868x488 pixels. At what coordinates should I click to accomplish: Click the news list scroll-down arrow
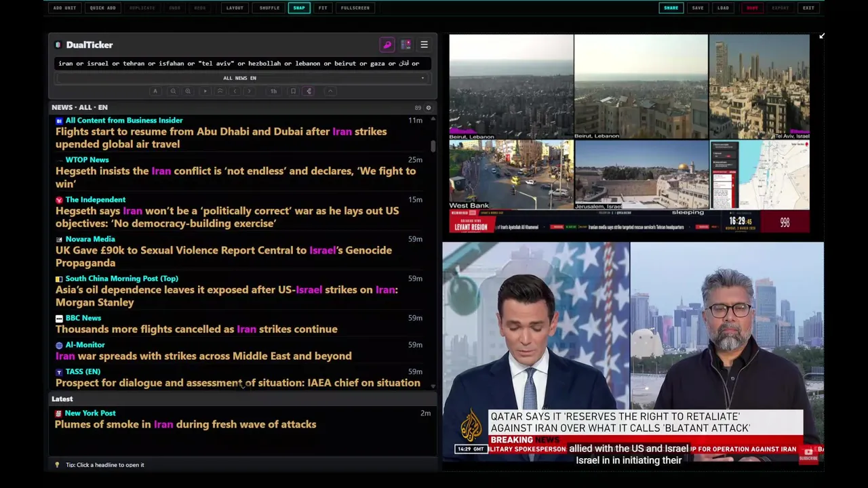pos(433,386)
